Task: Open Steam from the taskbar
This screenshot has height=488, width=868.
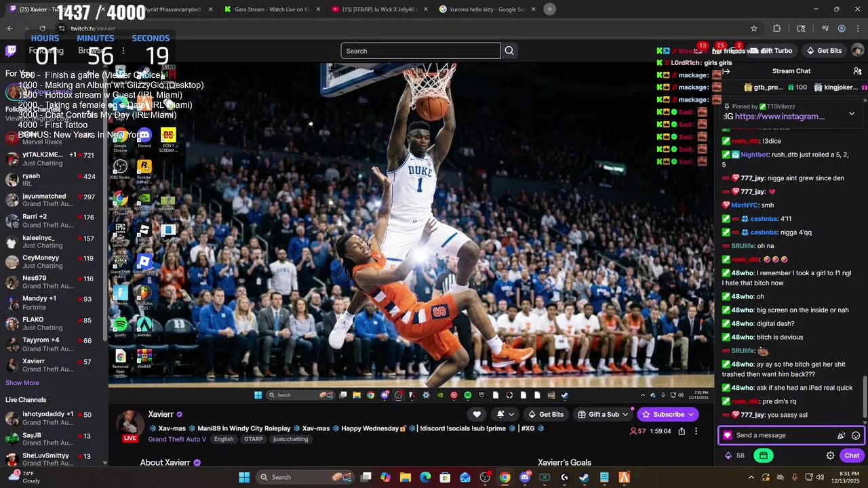Action: (584, 477)
